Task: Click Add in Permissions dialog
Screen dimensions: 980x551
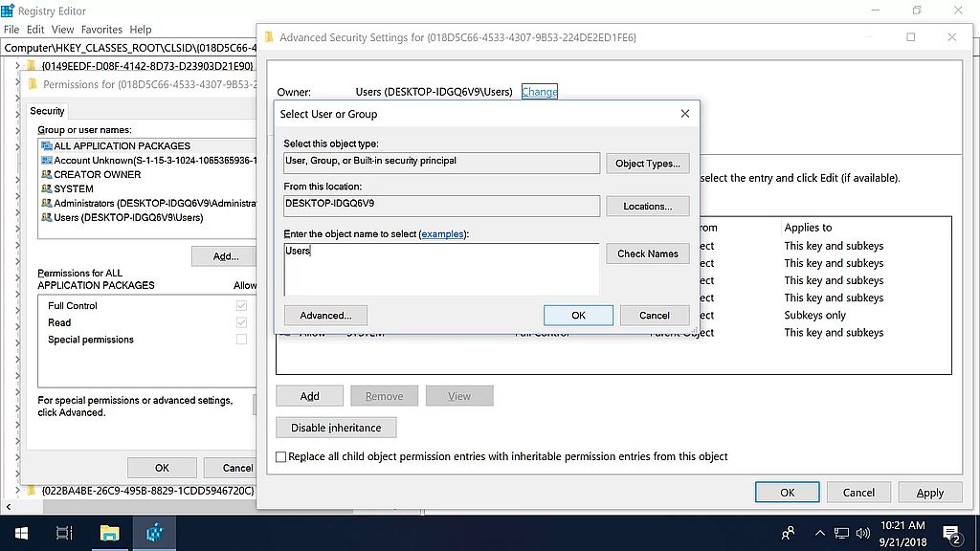Action: click(x=225, y=256)
